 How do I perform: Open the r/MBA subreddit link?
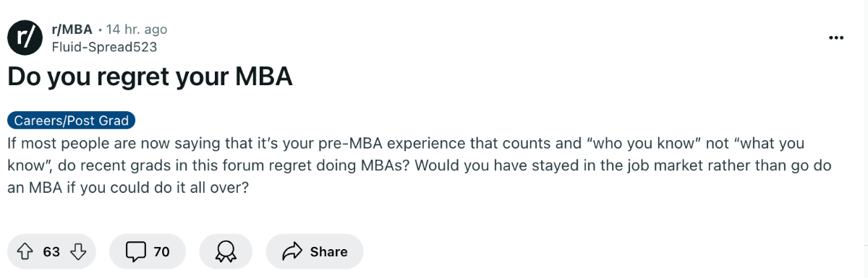tap(72, 30)
